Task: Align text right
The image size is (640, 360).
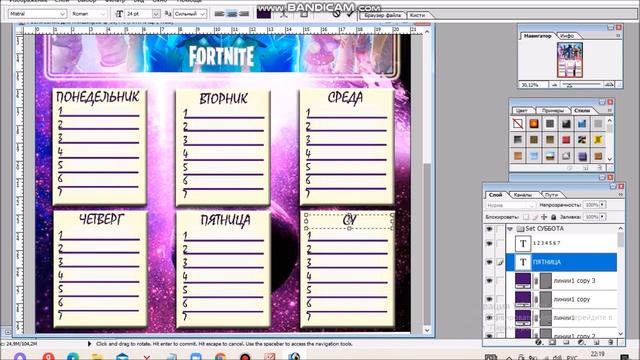Action: 244,14
